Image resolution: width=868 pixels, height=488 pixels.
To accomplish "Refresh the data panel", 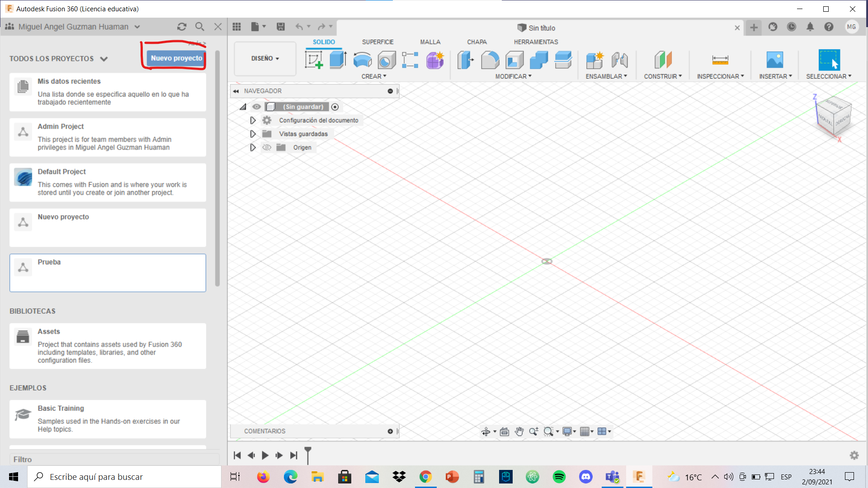I will click(x=182, y=27).
